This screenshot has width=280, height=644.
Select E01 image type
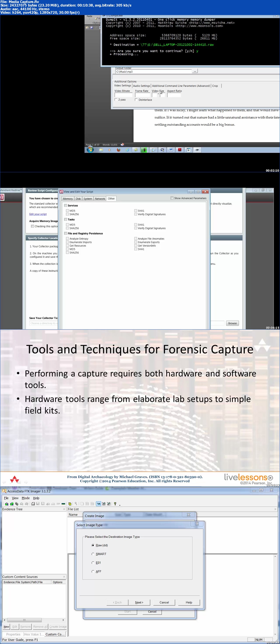(93, 563)
